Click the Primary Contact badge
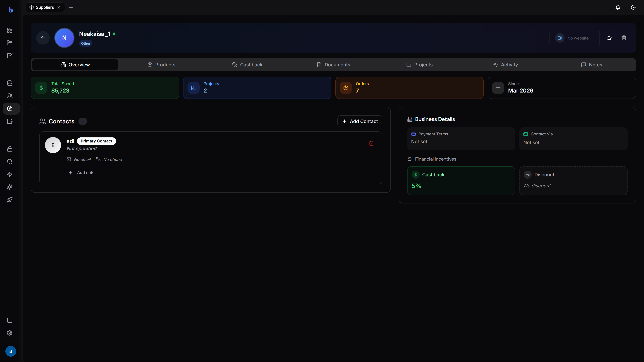644x362 pixels. click(96, 141)
